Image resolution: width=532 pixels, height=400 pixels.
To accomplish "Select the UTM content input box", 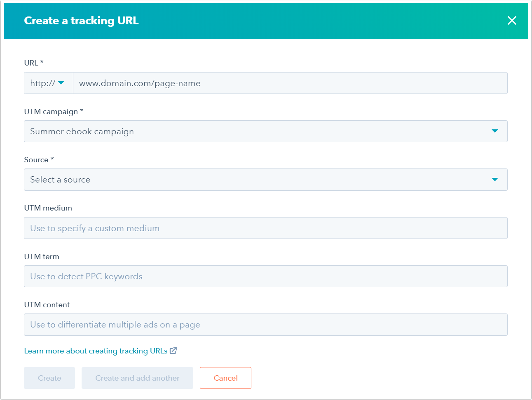I will (x=265, y=325).
